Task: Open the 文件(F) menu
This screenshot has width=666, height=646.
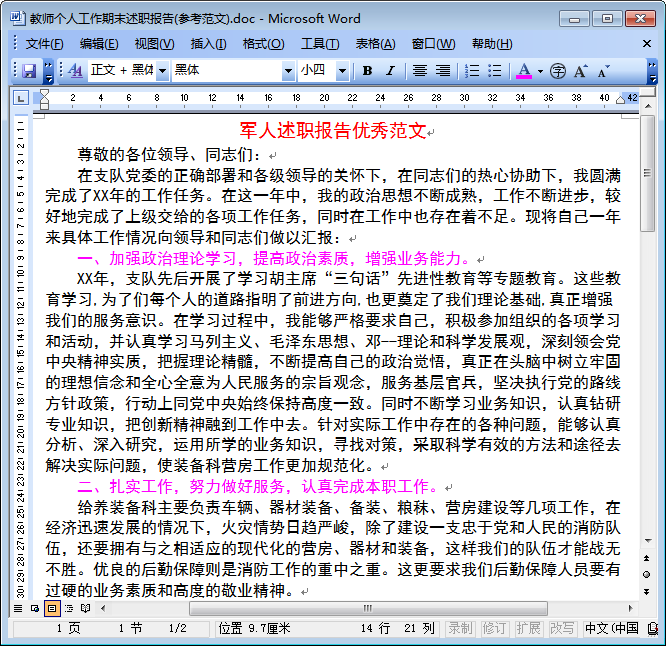Action: coord(44,44)
